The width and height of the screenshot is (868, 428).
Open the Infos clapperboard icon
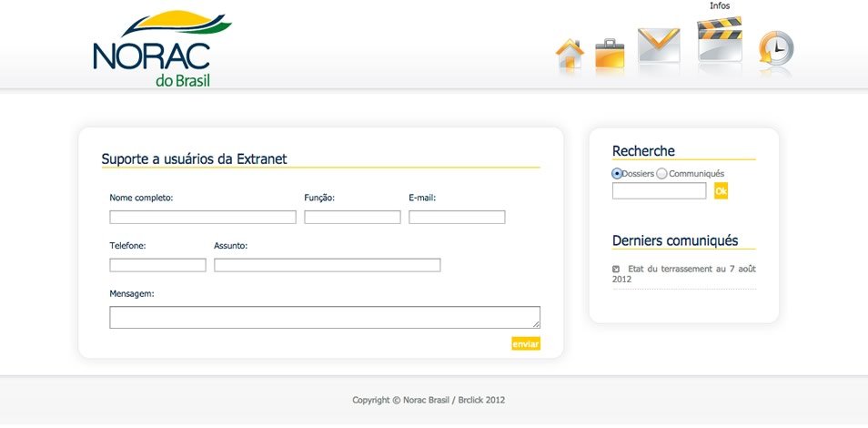click(x=720, y=39)
